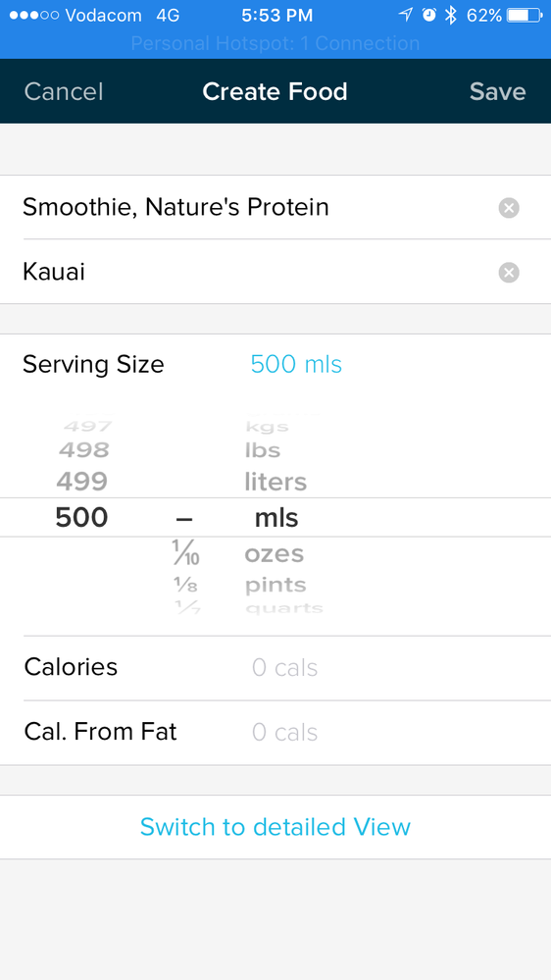Choose ozes in the unit picker
The width and height of the screenshot is (551, 980).
click(x=275, y=554)
